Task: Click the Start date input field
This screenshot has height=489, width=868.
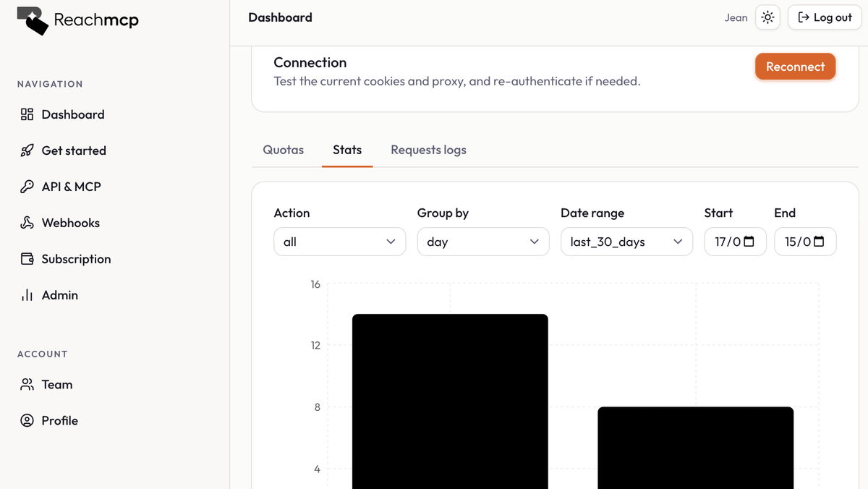Action: [735, 242]
